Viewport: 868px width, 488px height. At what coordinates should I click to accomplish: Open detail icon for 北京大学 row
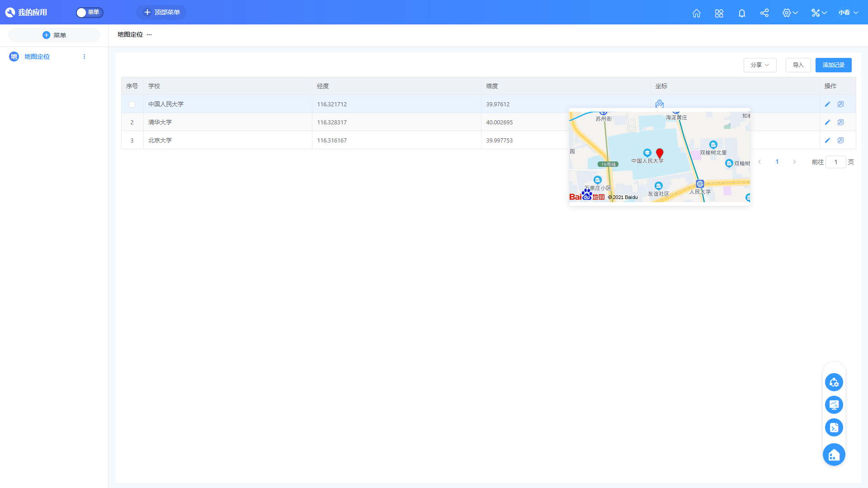tap(840, 140)
